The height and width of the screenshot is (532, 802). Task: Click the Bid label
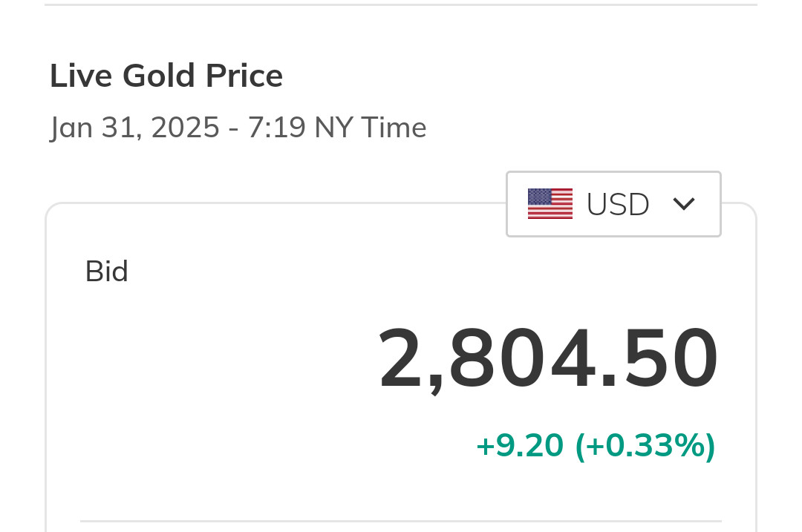coord(107,272)
